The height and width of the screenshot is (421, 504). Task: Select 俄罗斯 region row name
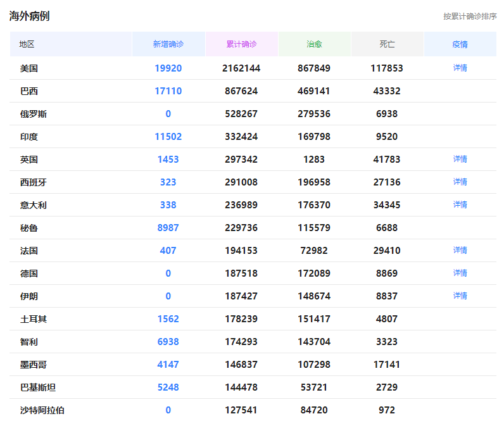pyautogui.click(x=34, y=114)
